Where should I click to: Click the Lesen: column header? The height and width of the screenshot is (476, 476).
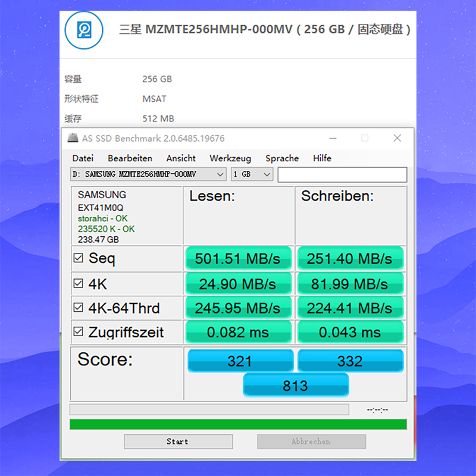coord(212,196)
